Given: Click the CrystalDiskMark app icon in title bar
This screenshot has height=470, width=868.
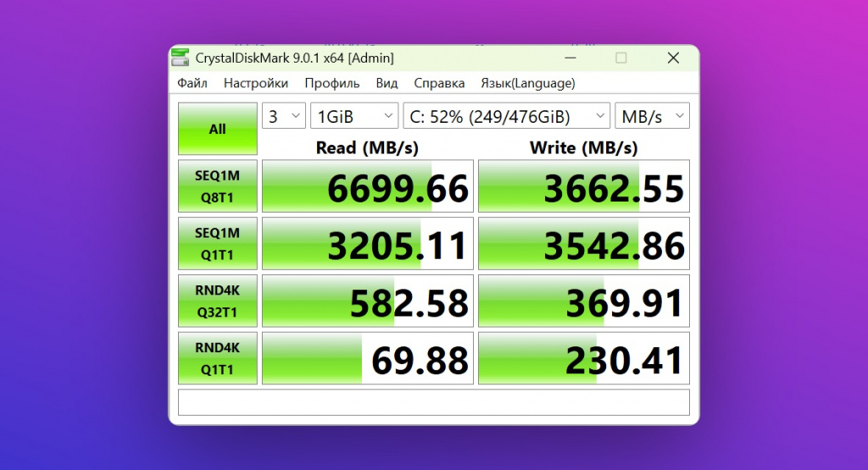Looking at the screenshot, I should pos(181,58).
